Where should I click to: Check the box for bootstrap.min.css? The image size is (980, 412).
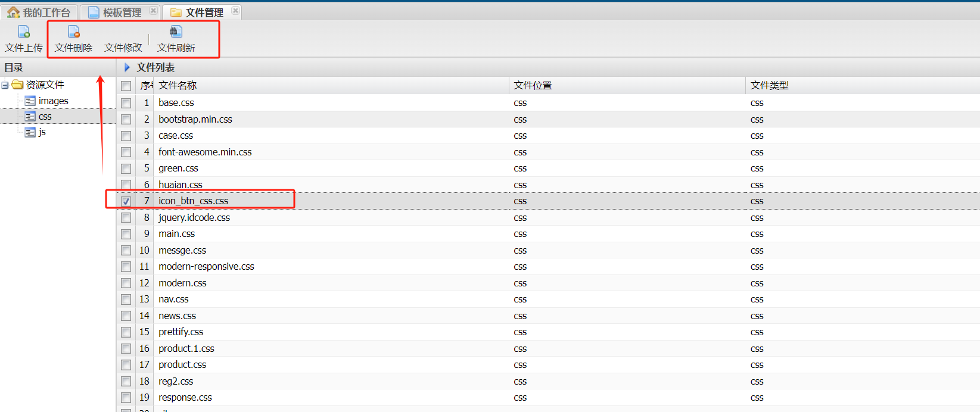point(126,120)
